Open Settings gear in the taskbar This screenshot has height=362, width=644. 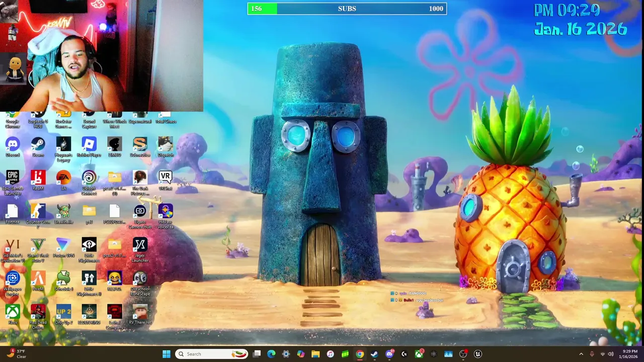click(286, 354)
